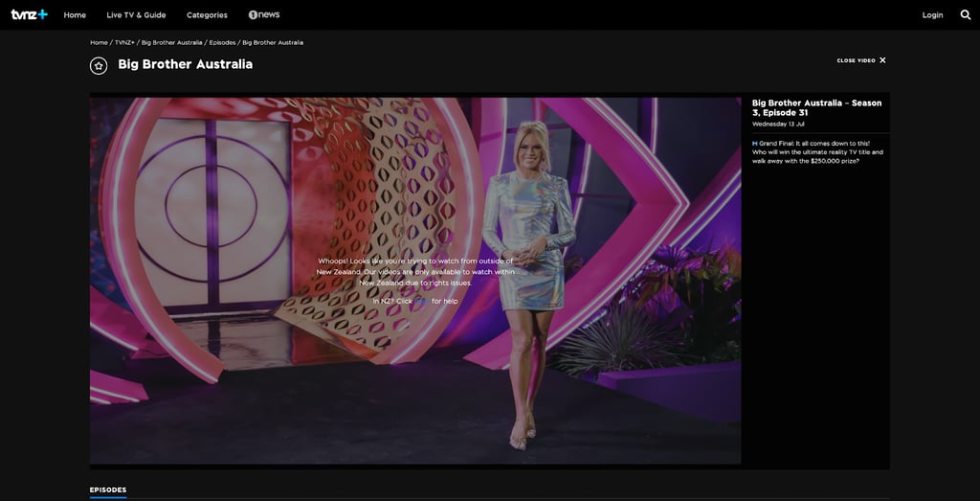Click the X close video icon

coord(882,60)
